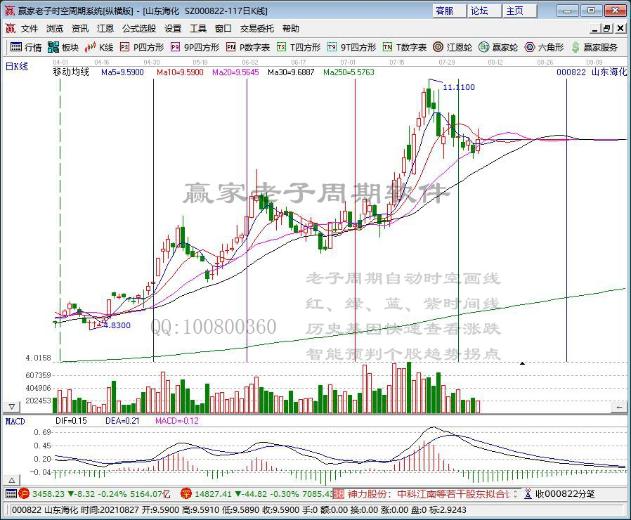
Task: Click the hourglass icon near 收000822分笔
Action: coord(528,493)
